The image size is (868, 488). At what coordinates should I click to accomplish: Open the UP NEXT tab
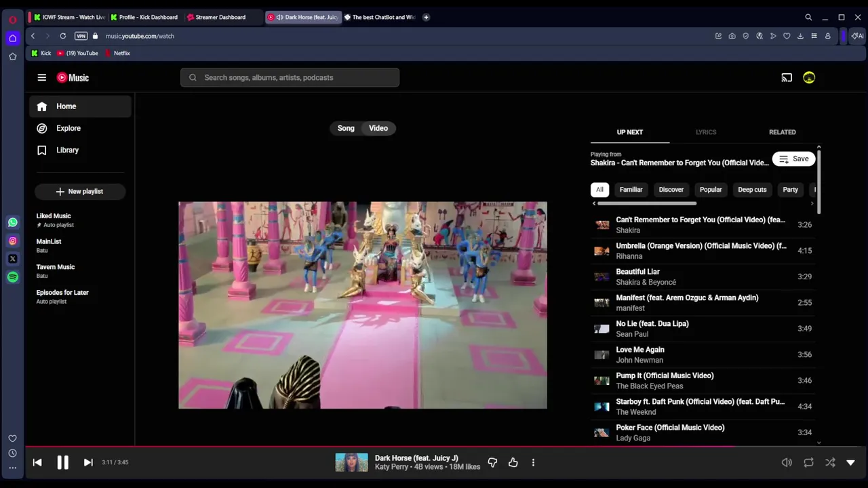click(630, 132)
